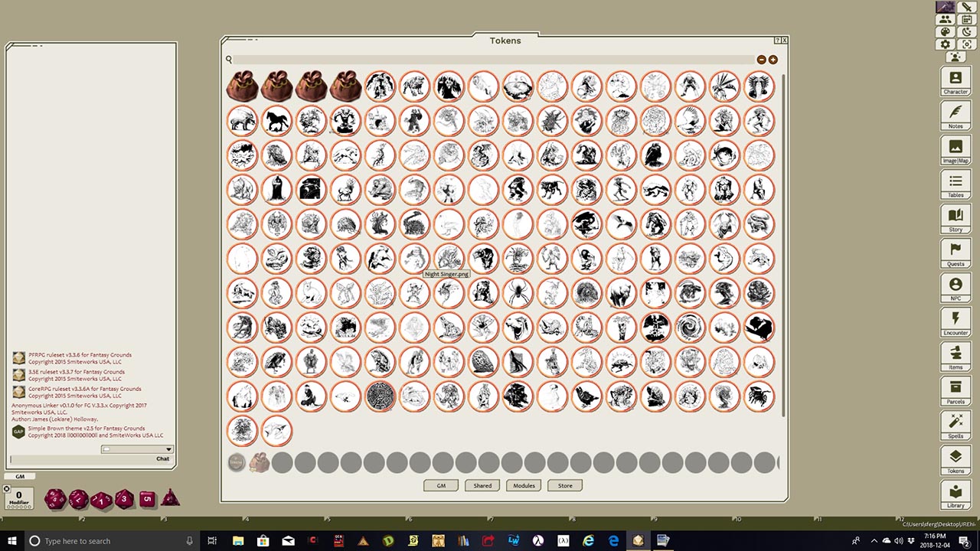Open the Calendar tool icon
This screenshot has height=551, width=980.
965,20
